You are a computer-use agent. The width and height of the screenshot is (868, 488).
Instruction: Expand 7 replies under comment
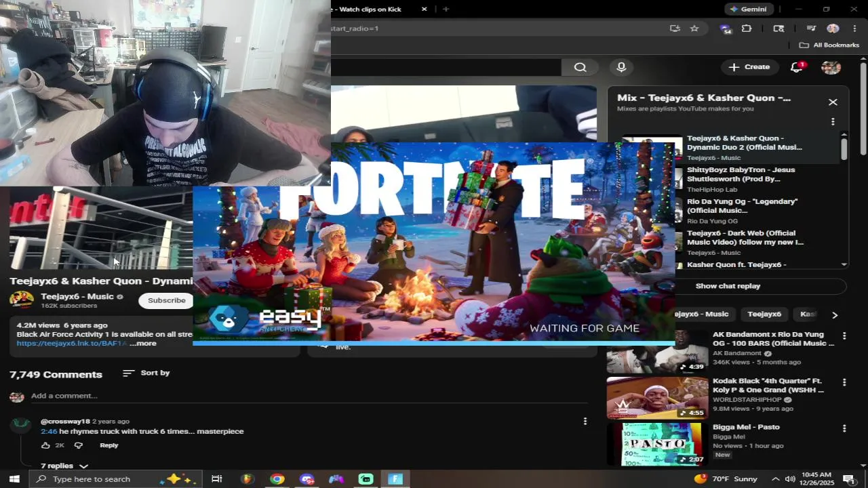64,466
